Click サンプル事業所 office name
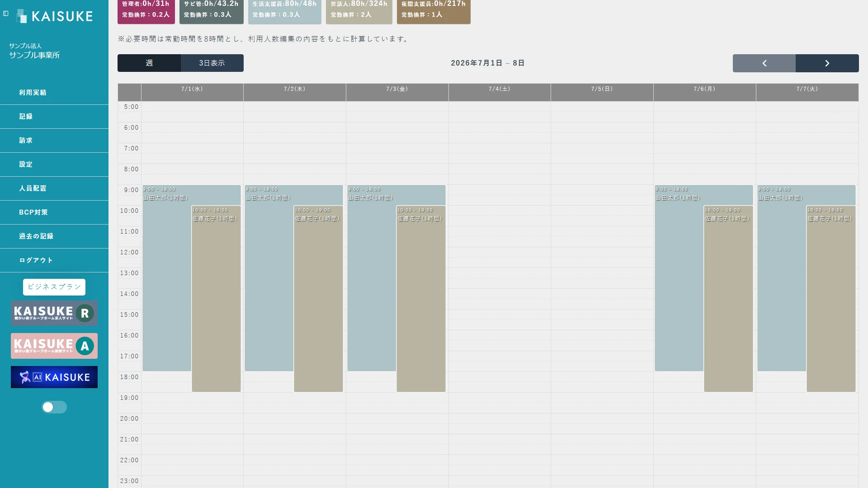This screenshot has height=488, width=868. point(34,55)
